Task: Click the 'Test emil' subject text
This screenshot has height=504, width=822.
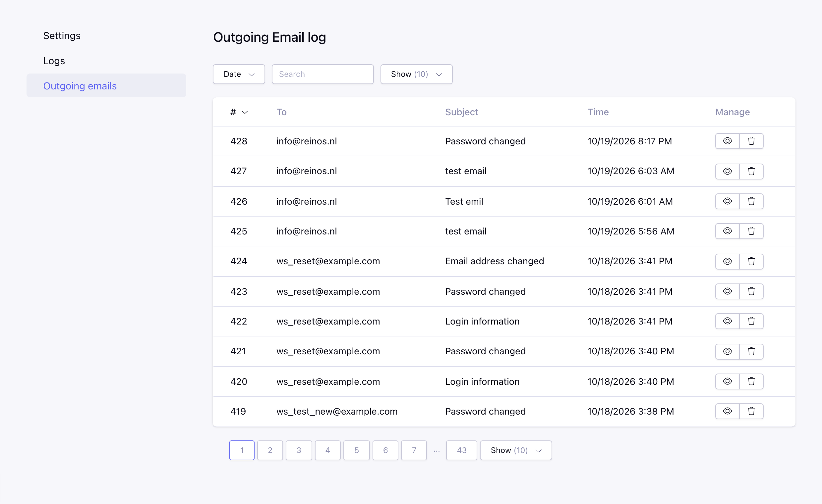Action: [464, 201]
